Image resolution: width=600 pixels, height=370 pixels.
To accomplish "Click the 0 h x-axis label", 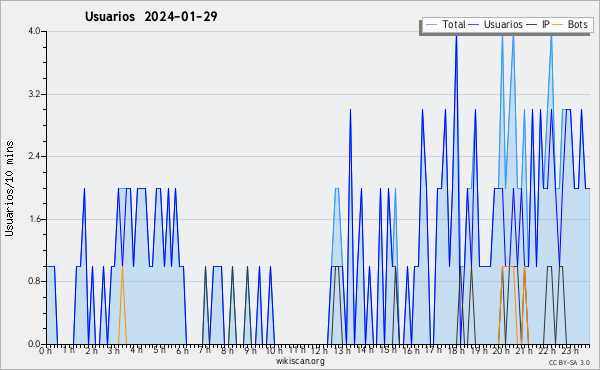I will 46,350.
